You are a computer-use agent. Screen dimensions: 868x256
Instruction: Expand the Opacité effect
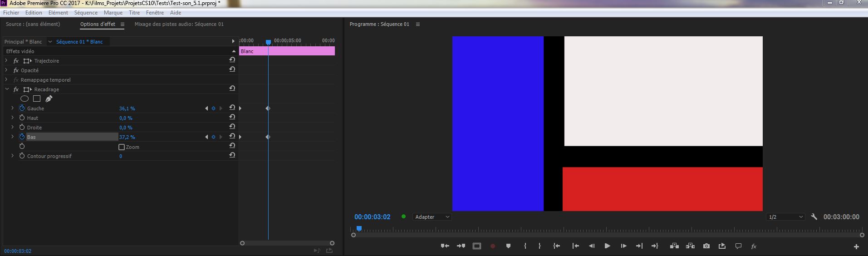[6, 70]
